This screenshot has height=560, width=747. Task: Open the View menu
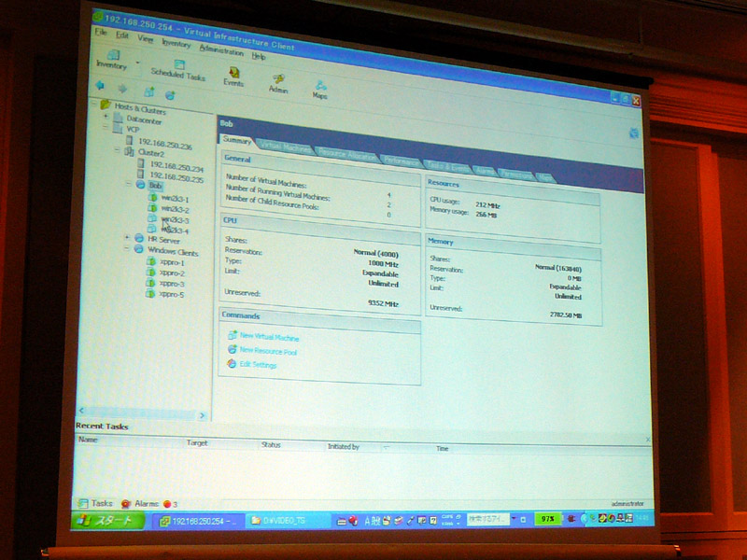(146, 38)
